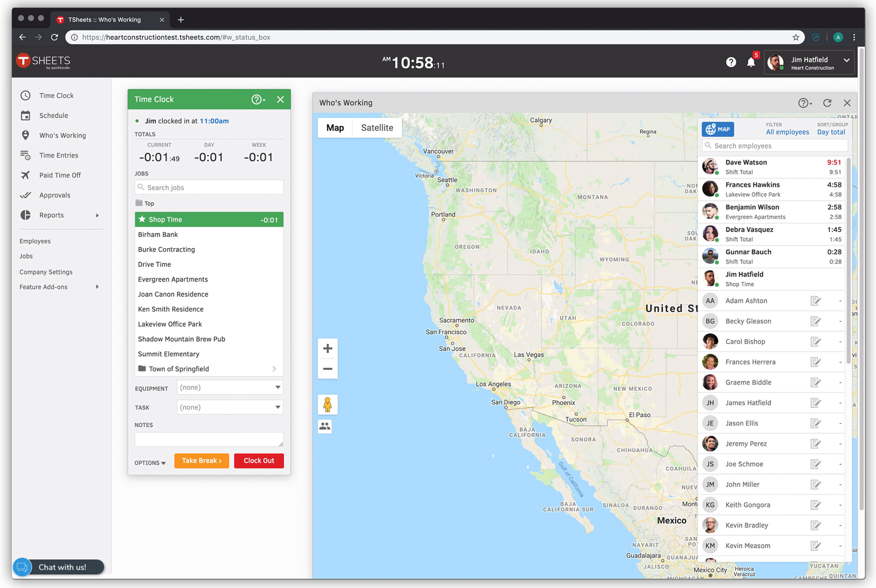Refresh the Who's Working panel

click(x=827, y=103)
